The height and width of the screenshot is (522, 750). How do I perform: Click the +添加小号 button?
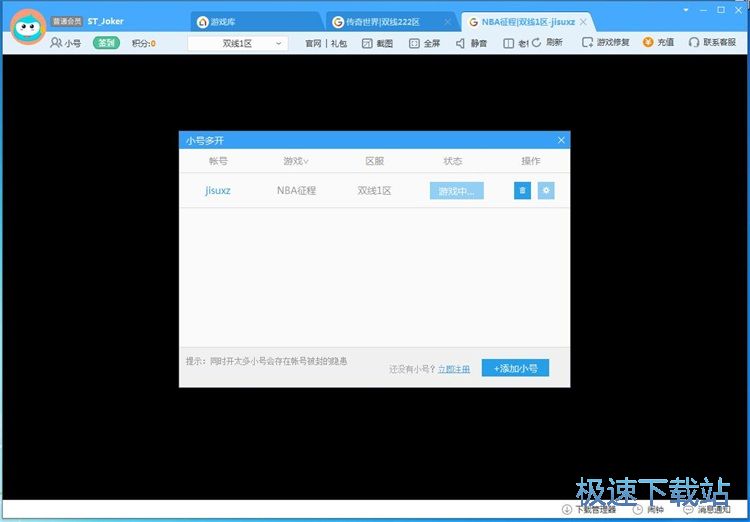coord(515,368)
